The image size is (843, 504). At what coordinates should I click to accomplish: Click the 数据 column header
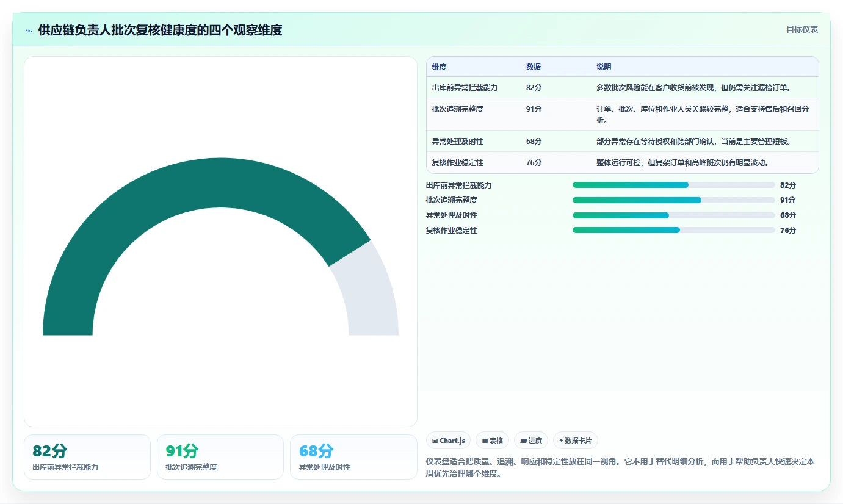533,67
